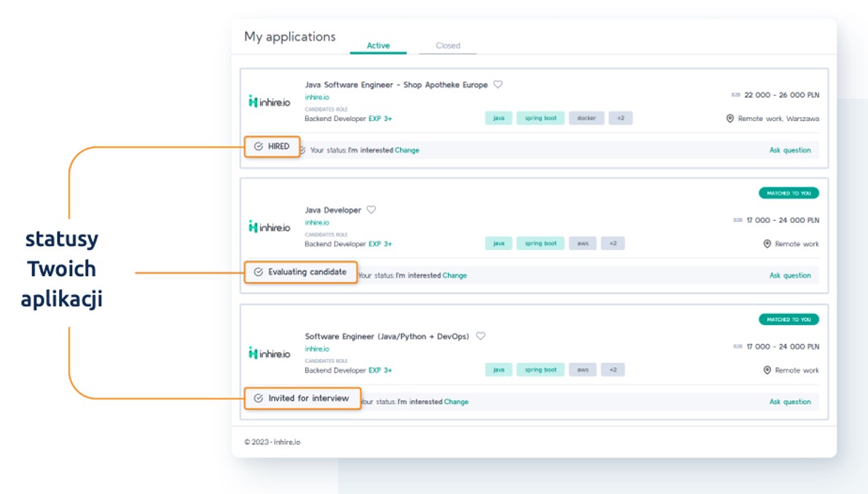Viewport: 868px width, 494px height.
Task: Click Change link in Java Developer card
Action: point(455,275)
